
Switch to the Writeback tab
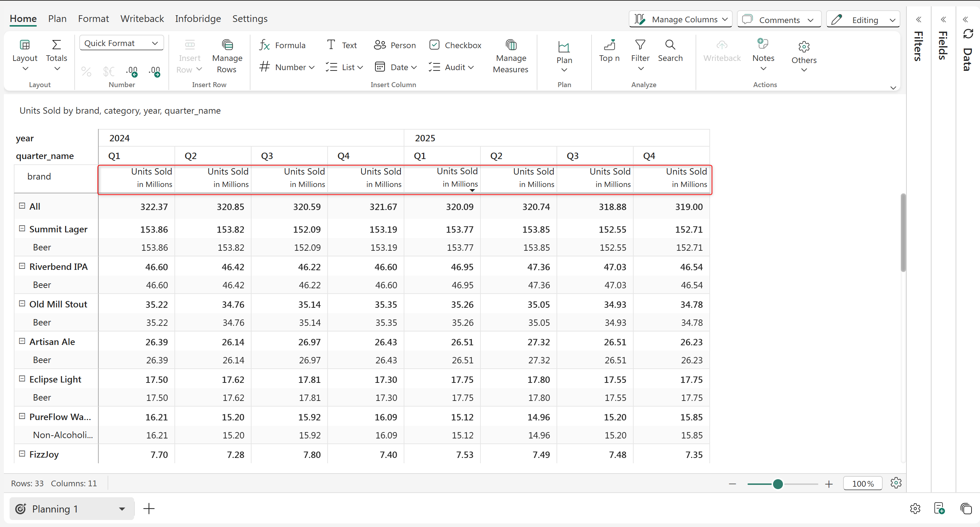[142, 19]
